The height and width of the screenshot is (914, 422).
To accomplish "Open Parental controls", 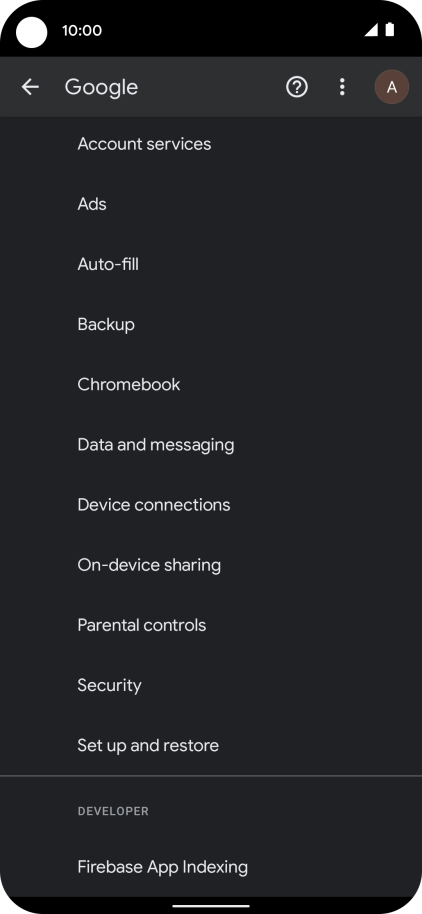I will click(x=211, y=625).
